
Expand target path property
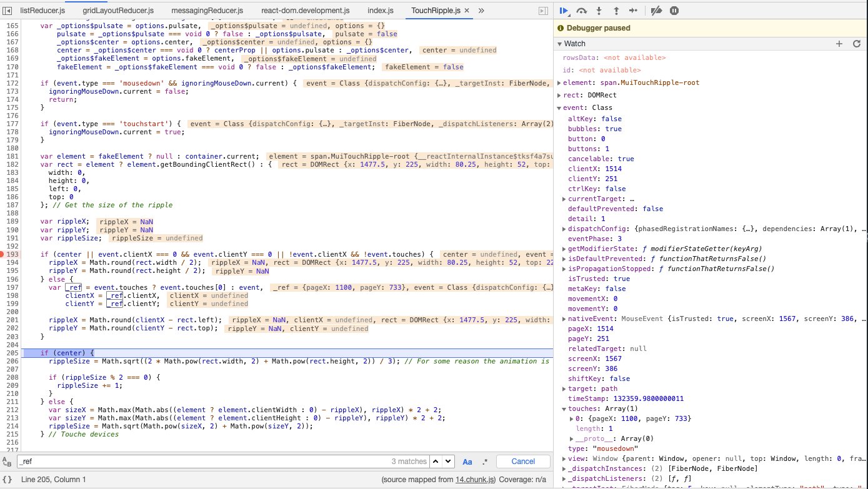(565, 388)
